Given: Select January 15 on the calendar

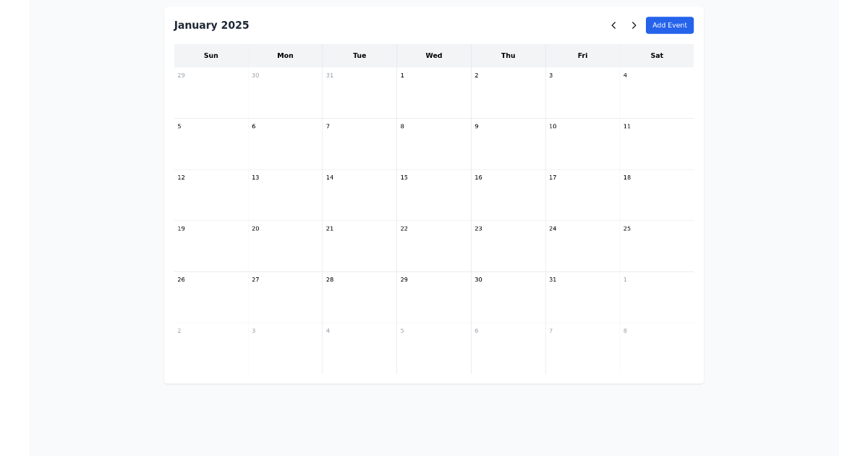Looking at the screenshot, I should tap(433, 194).
